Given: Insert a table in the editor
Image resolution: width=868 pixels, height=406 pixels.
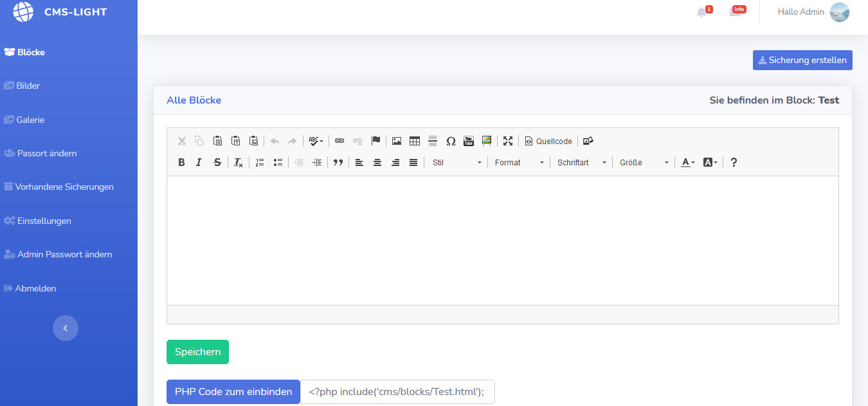Looking at the screenshot, I should pyautogui.click(x=415, y=141).
